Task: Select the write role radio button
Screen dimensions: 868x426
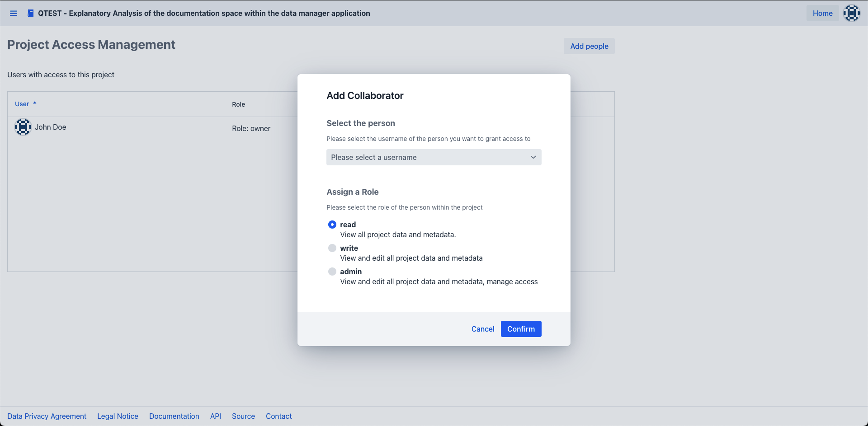Action: tap(332, 248)
